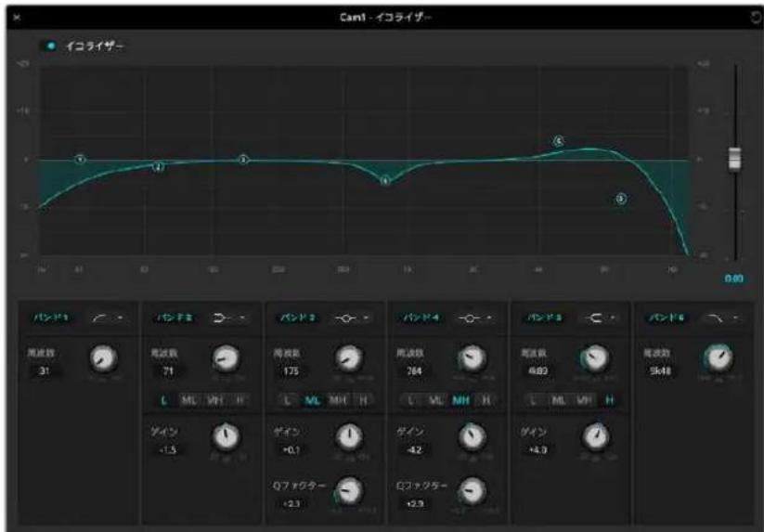764x532 pixels.
Task: Open band 6 filter type dropdown
Action: [721, 318]
